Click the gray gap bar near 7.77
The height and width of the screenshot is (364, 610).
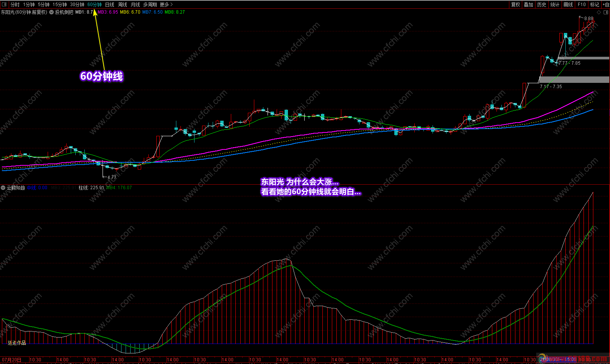point(583,58)
